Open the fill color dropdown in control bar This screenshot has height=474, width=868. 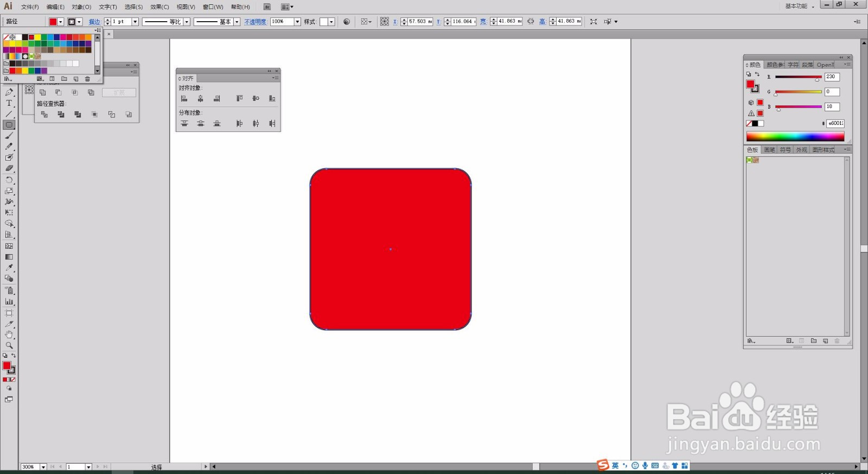61,22
